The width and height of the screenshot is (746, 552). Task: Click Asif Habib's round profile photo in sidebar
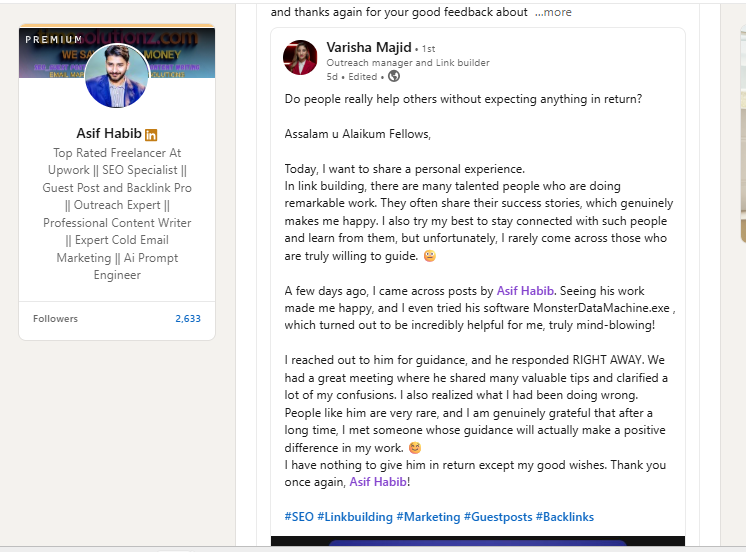tap(117, 77)
